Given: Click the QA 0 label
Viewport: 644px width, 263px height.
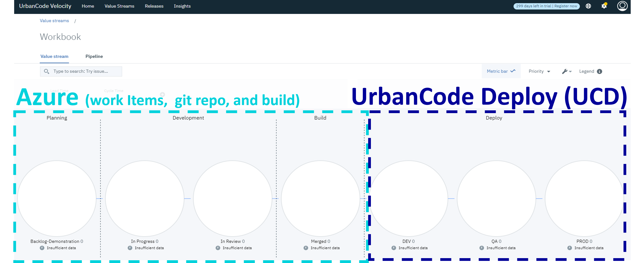Looking at the screenshot, I should [496, 241].
